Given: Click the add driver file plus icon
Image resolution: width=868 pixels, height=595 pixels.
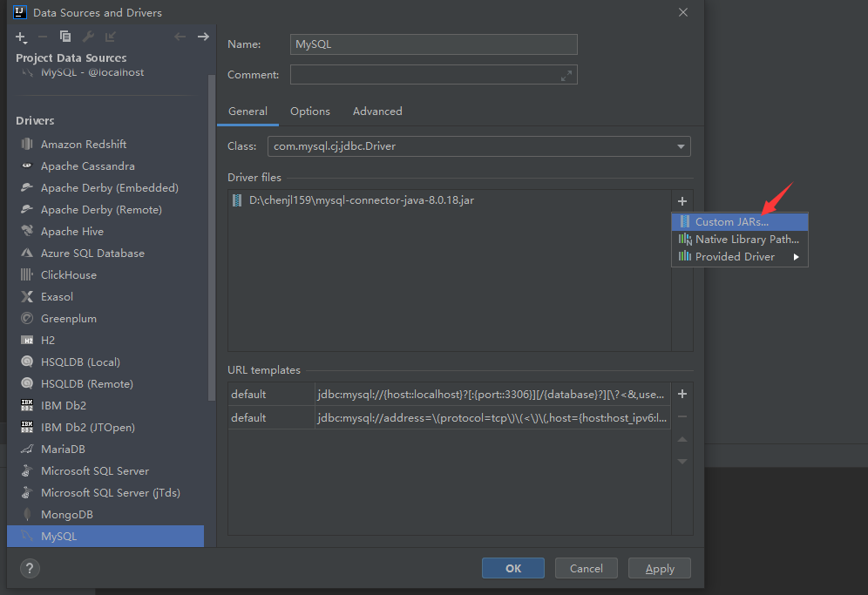Looking at the screenshot, I should [x=682, y=201].
